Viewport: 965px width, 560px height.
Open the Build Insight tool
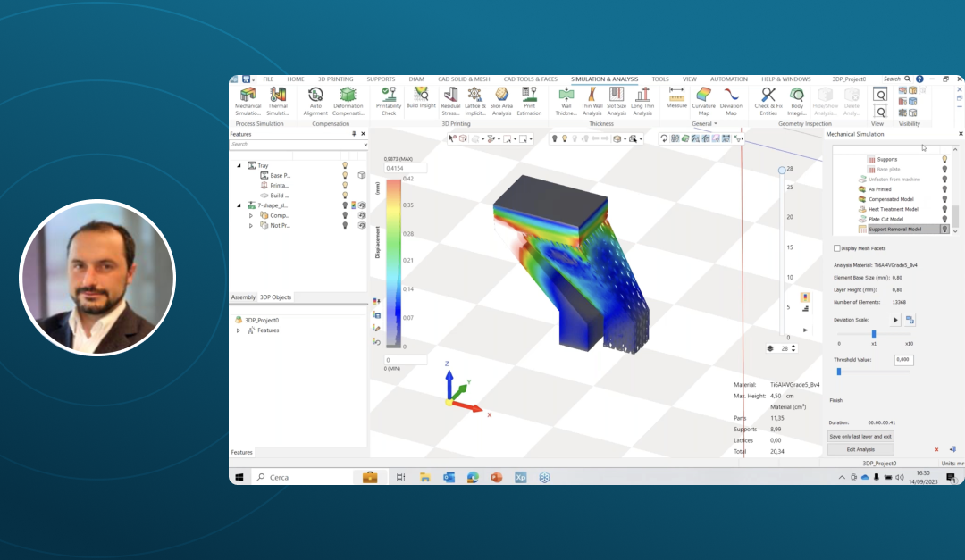420,100
